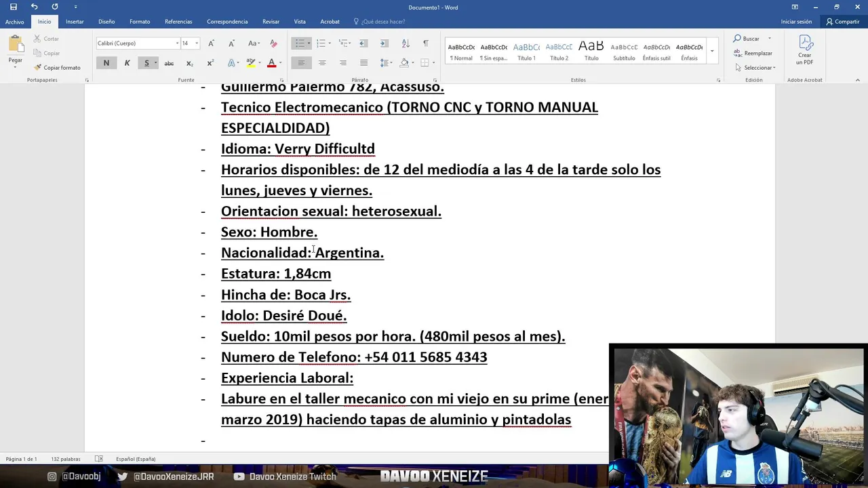
Task: Expand the Calibri (Cuerpo) font name dropdown
Action: pyautogui.click(x=177, y=43)
